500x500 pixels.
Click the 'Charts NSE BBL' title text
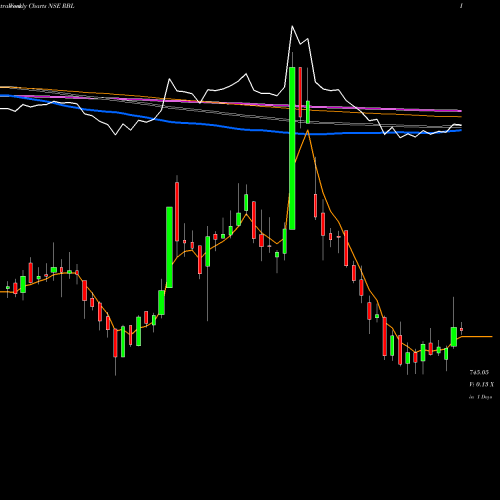point(51,6)
